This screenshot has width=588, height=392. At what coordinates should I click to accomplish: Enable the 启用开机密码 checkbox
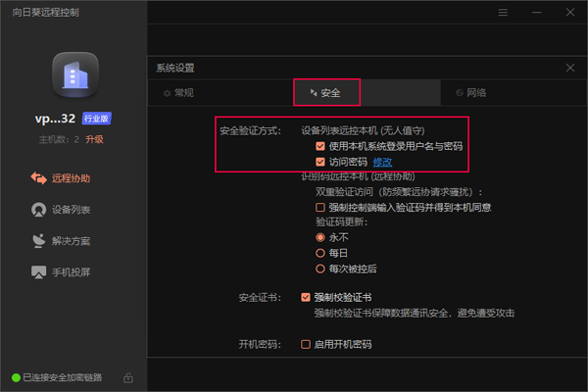(307, 345)
